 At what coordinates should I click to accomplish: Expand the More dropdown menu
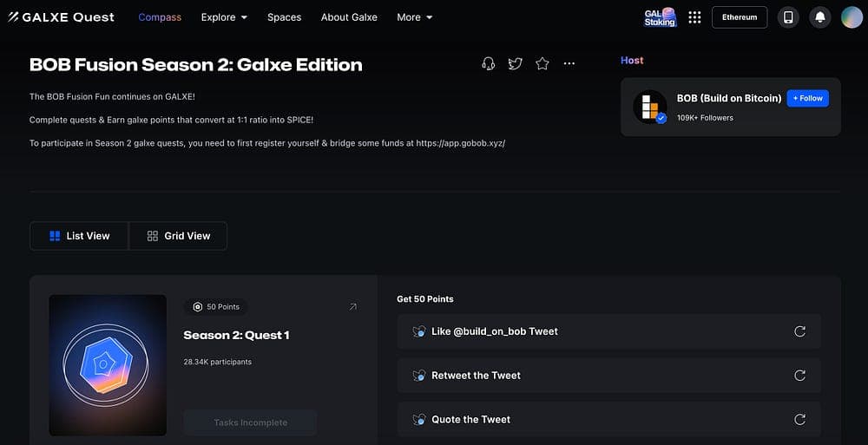[415, 17]
